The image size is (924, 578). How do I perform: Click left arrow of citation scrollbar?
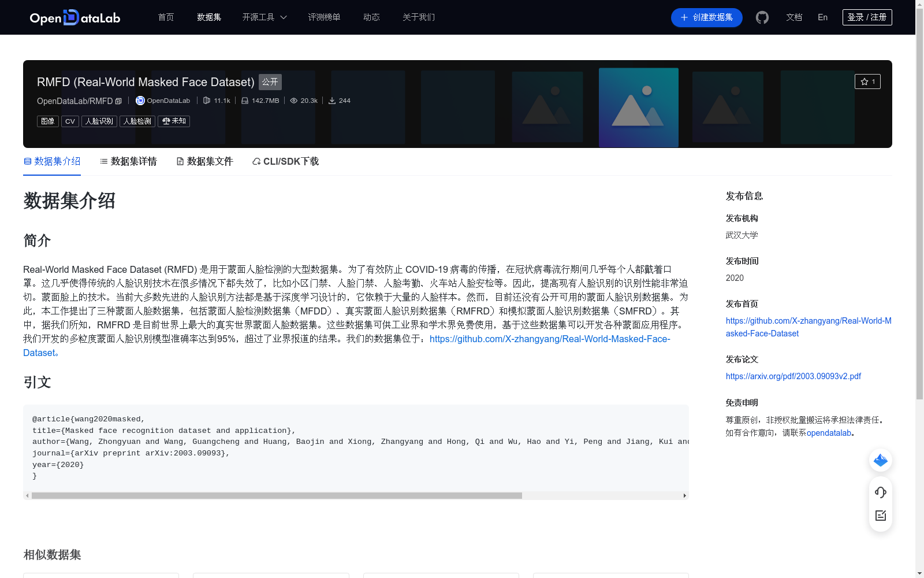click(x=27, y=495)
